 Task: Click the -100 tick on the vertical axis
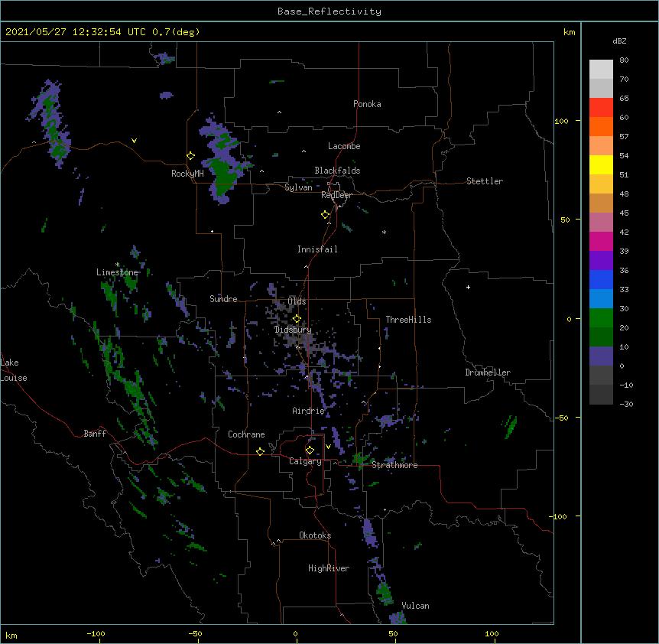tap(558, 516)
